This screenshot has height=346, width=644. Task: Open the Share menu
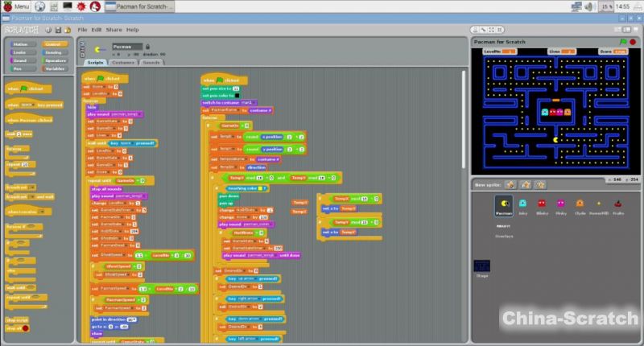pos(115,30)
